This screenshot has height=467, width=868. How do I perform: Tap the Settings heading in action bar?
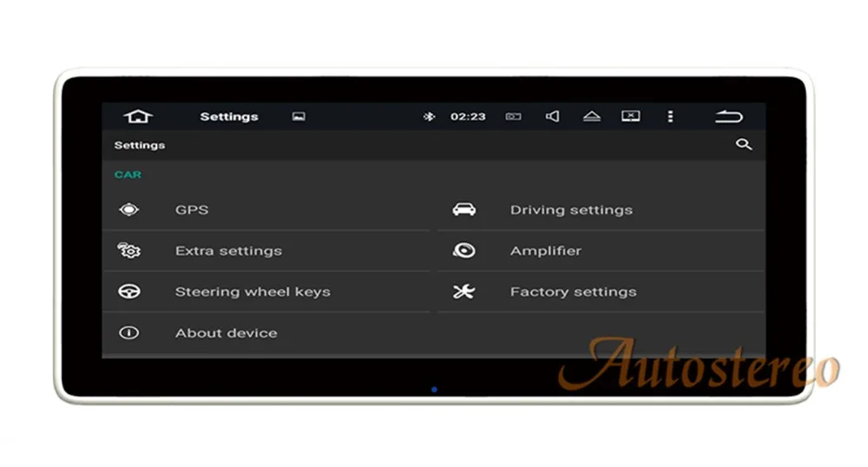click(140, 145)
